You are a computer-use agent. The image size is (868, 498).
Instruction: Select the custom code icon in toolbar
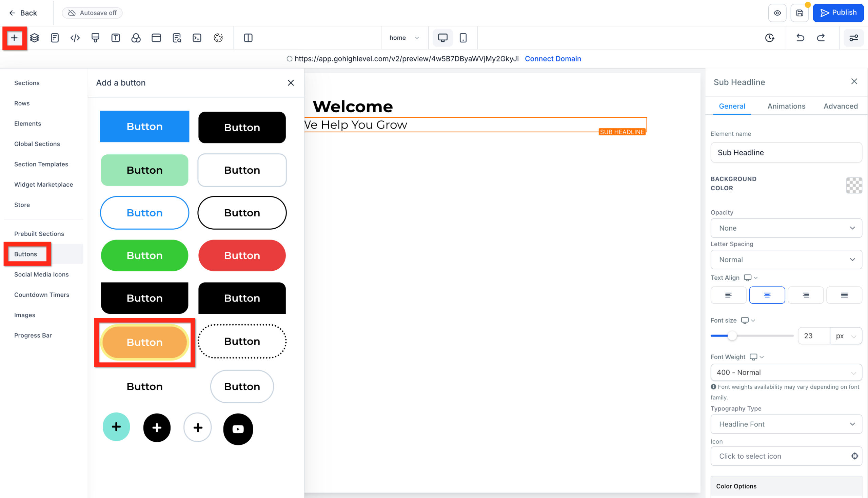[x=75, y=38]
